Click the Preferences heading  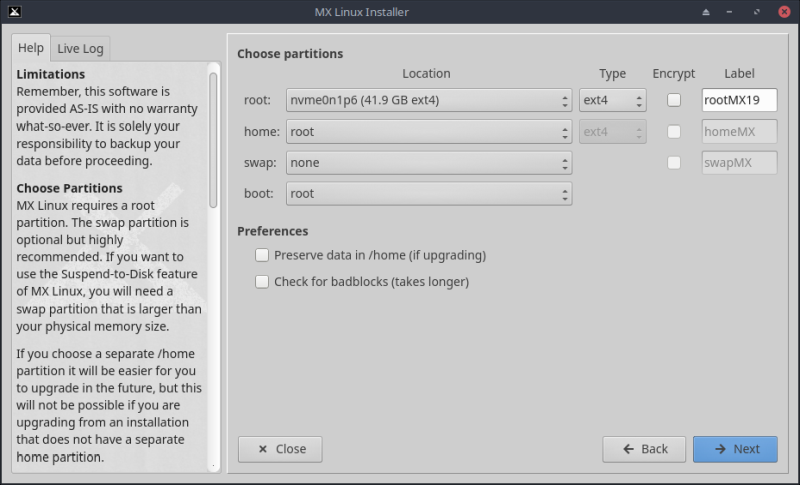coord(272,231)
